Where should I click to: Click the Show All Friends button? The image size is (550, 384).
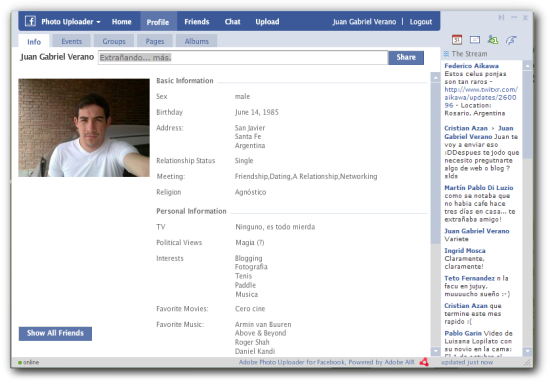(55, 333)
